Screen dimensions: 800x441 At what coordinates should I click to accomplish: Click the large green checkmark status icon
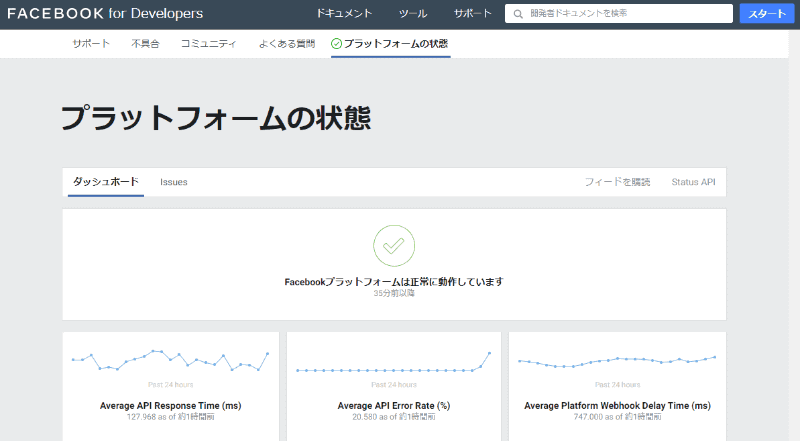[394, 246]
